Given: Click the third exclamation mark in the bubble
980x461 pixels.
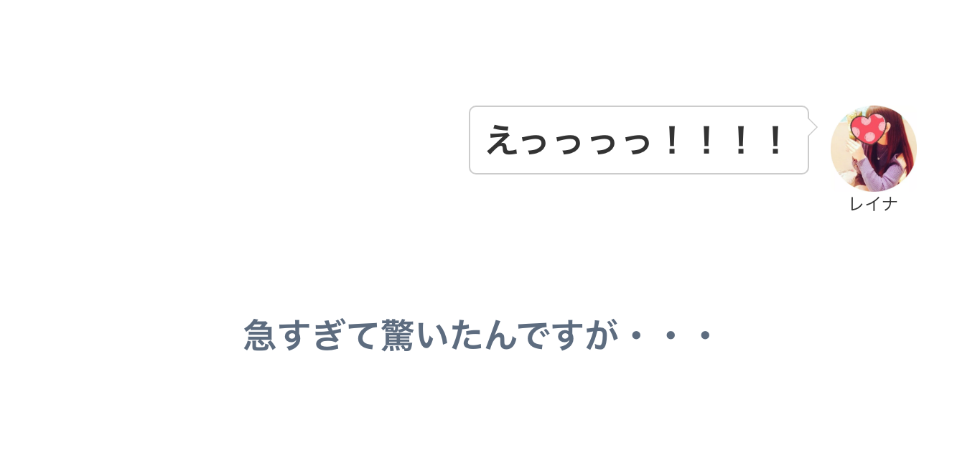Looking at the screenshot, I should pos(741,140).
